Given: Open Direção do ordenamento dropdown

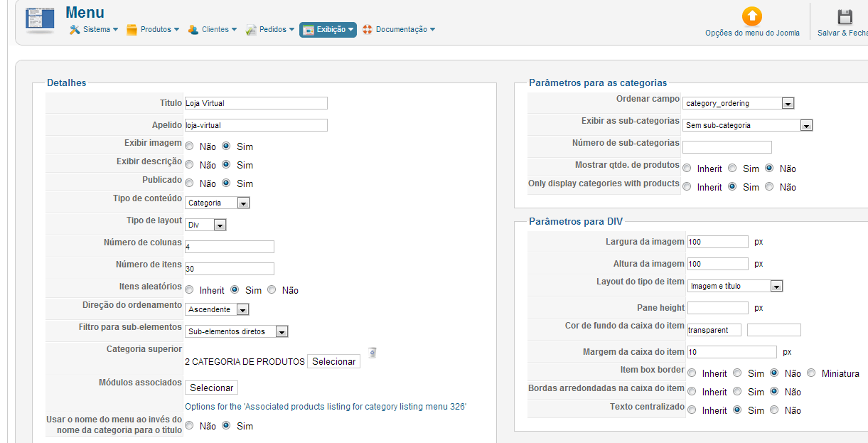Looking at the screenshot, I should click(218, 309).
